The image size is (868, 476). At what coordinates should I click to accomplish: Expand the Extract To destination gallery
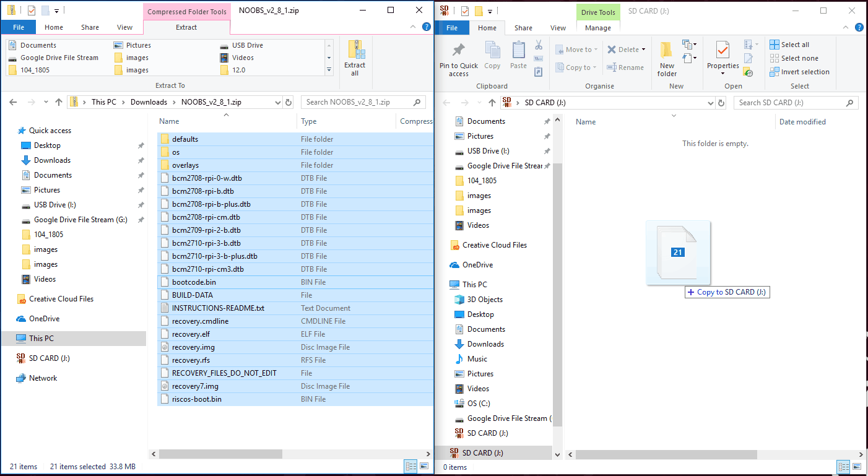point(329,71)
